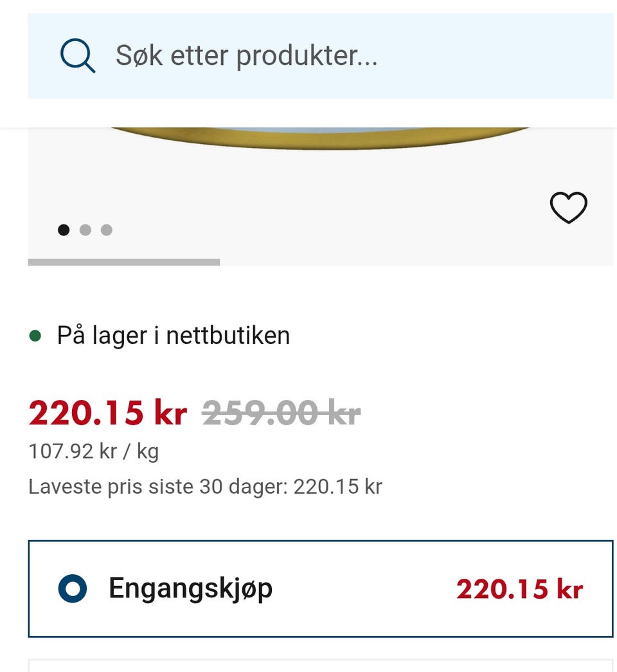Click the green in-stock status dot
The width and height of the screenshot is (617, 672).
tap(35, 336)
